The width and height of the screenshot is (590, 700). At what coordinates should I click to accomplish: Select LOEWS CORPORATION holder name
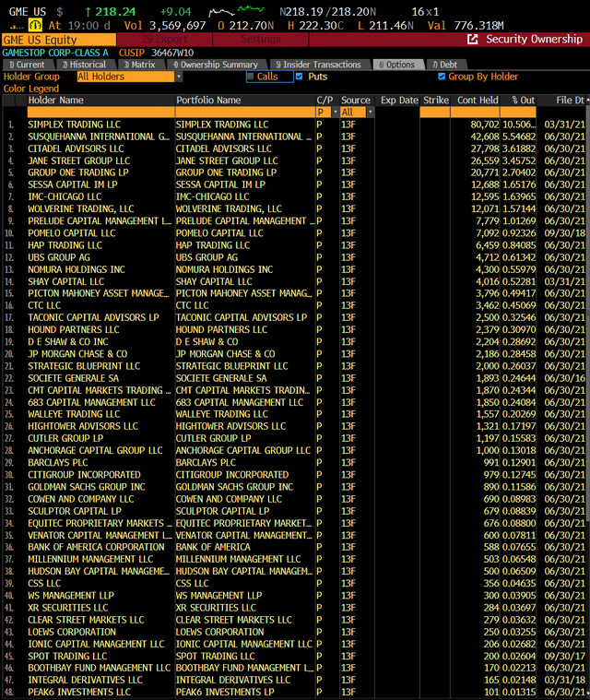(x=72, y=632)
